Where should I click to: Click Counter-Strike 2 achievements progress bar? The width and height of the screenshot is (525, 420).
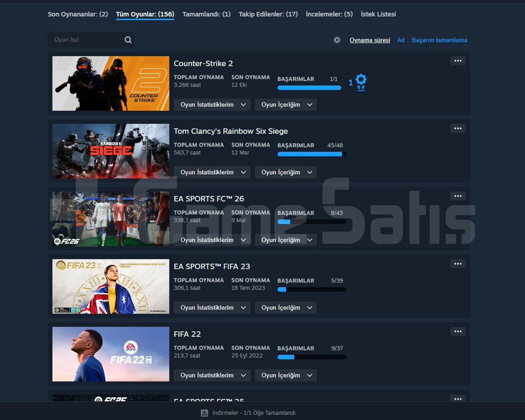[x=309, y=88]
